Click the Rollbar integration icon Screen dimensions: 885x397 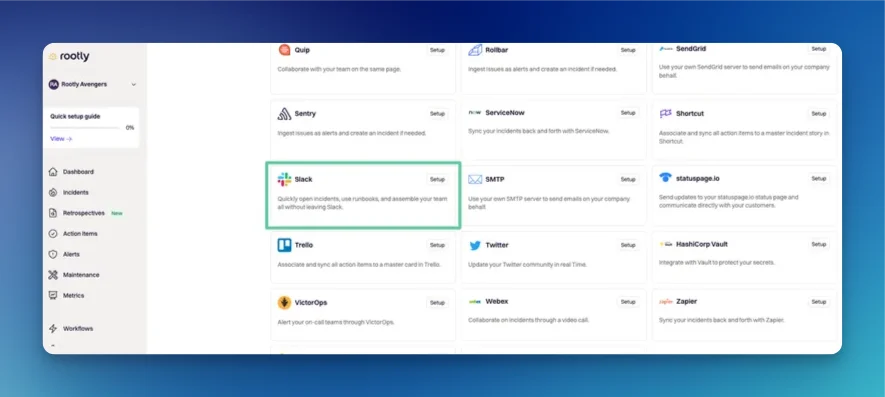pyautogui.click(x=475, y=50)
